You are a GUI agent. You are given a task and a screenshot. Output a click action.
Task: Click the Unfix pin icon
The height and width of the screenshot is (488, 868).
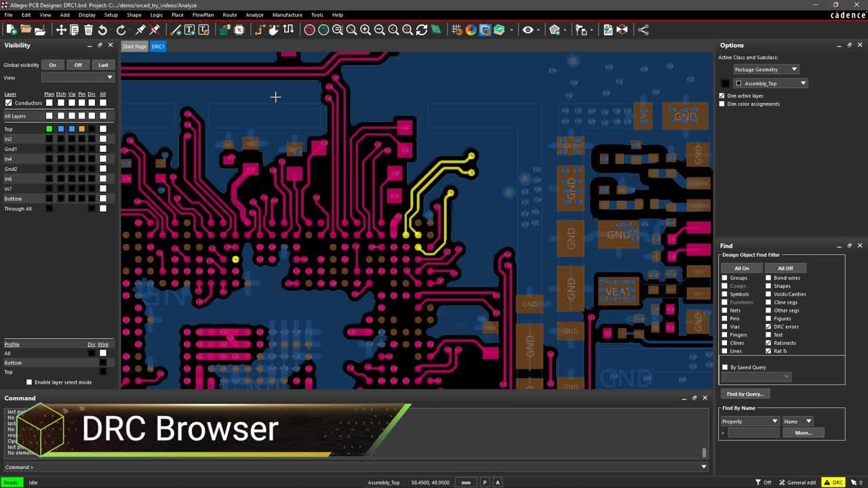click(155, 30)
